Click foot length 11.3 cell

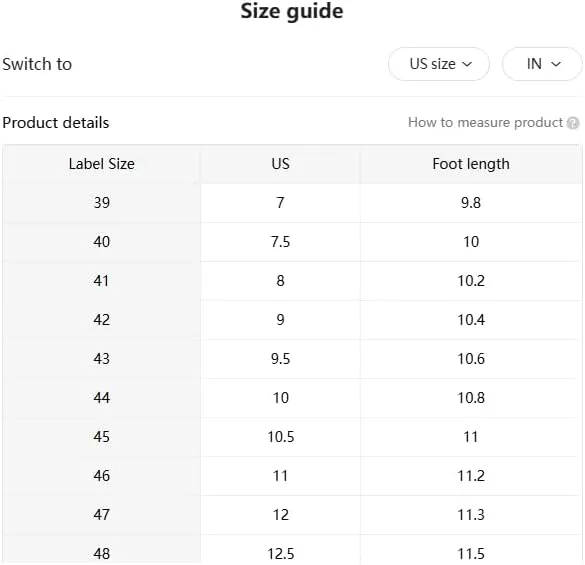tap(471, 515)
